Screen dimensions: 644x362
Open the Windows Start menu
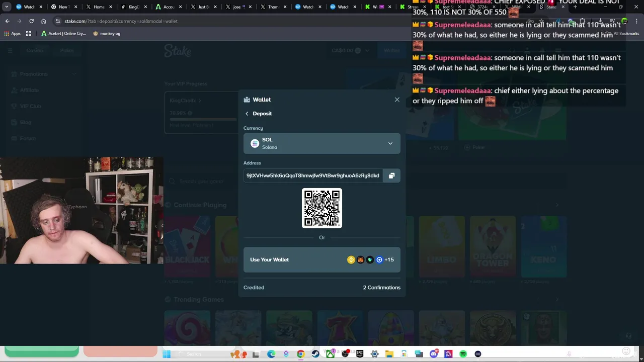pos(167,354)
